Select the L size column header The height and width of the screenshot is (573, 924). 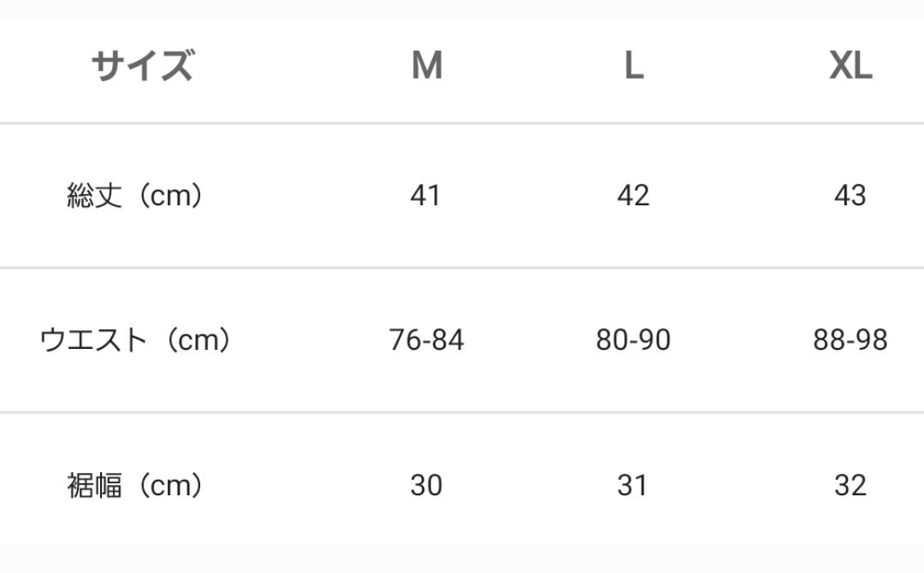(x=633, y=66)
